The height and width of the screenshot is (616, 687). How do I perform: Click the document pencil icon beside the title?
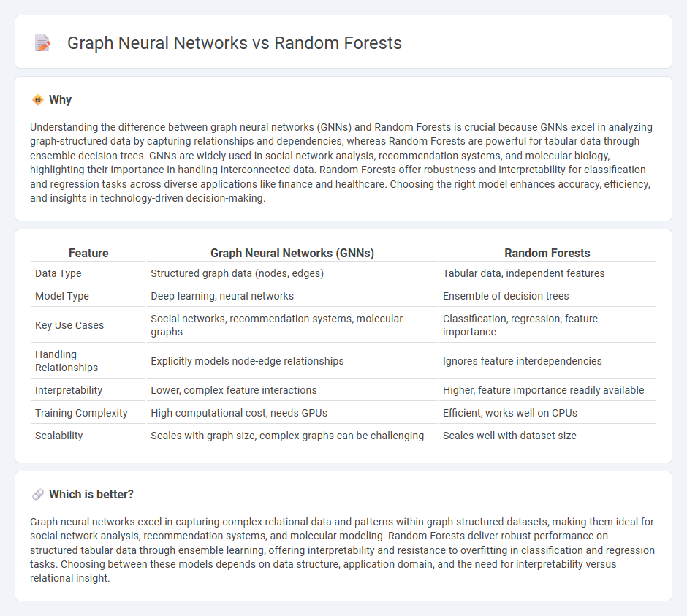point(42,43)
